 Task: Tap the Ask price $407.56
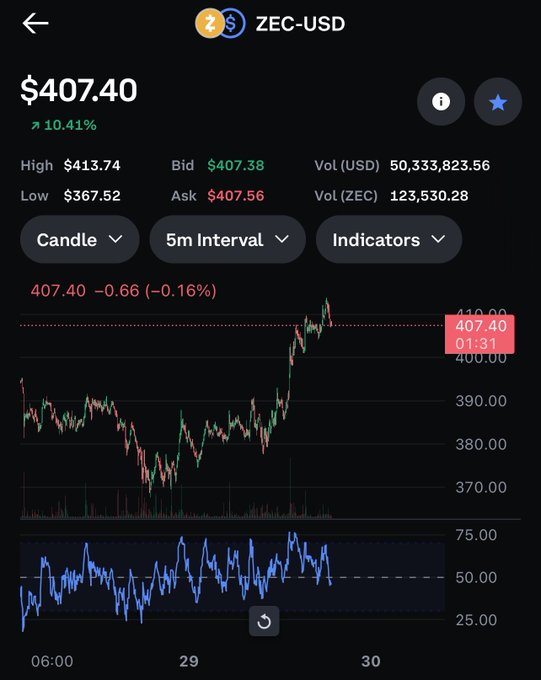click(236, 196)
